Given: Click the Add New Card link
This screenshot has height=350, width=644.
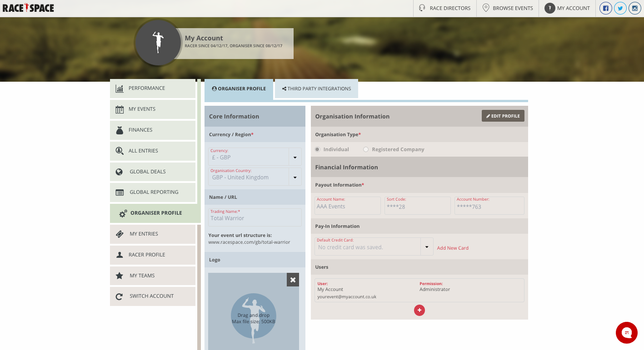Looking at the screenshot, I should (x=453, y=248).
